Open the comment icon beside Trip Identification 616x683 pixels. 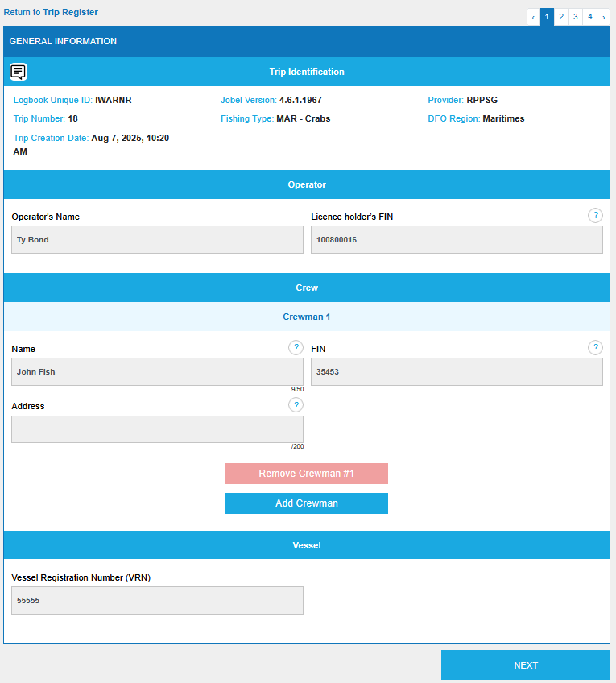click(19, 72)
